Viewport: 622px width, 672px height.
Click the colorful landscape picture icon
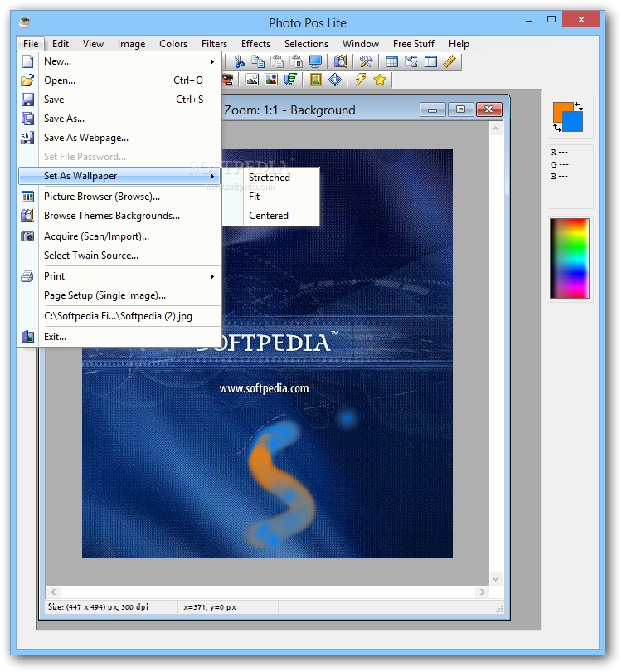coord(271,80)
